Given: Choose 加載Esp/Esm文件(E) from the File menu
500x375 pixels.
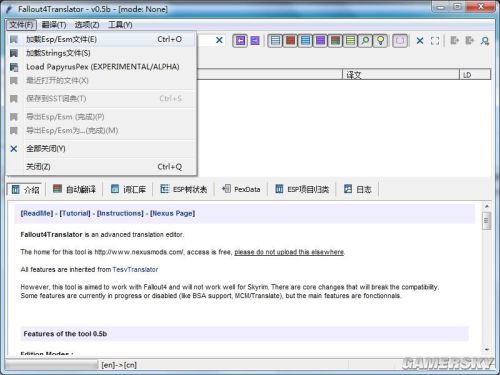Looking at the screenshot, I should (100, 39).
